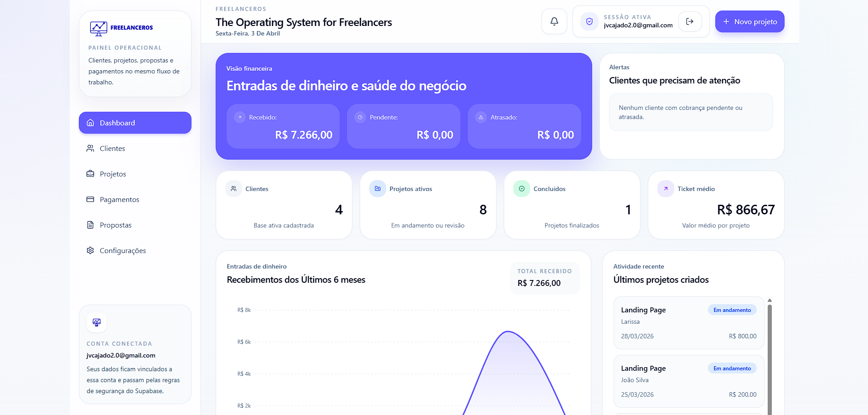
Task: Click the scroll up arrow in recent projects
Action: tap(770, 301)
